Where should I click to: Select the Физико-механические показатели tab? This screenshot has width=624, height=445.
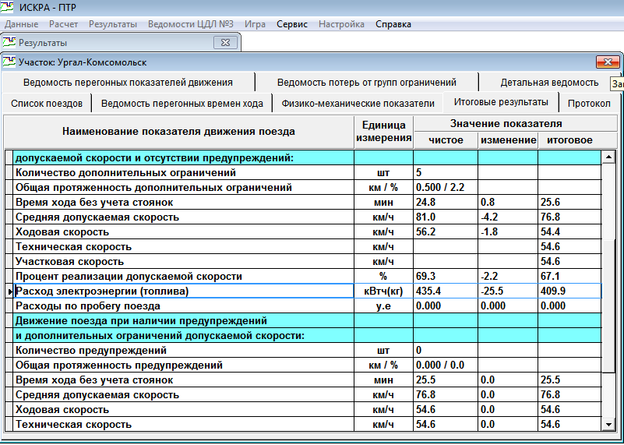(x=358, y=103)
